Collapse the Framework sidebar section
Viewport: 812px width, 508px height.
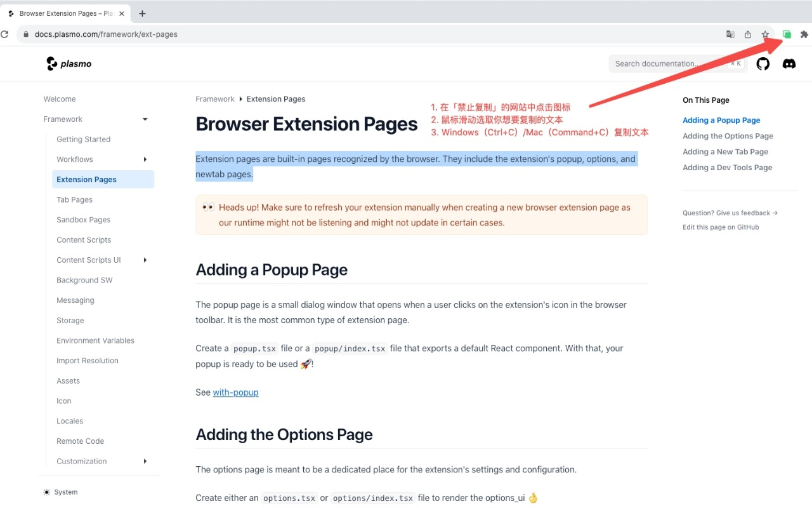tap(145, 119)
